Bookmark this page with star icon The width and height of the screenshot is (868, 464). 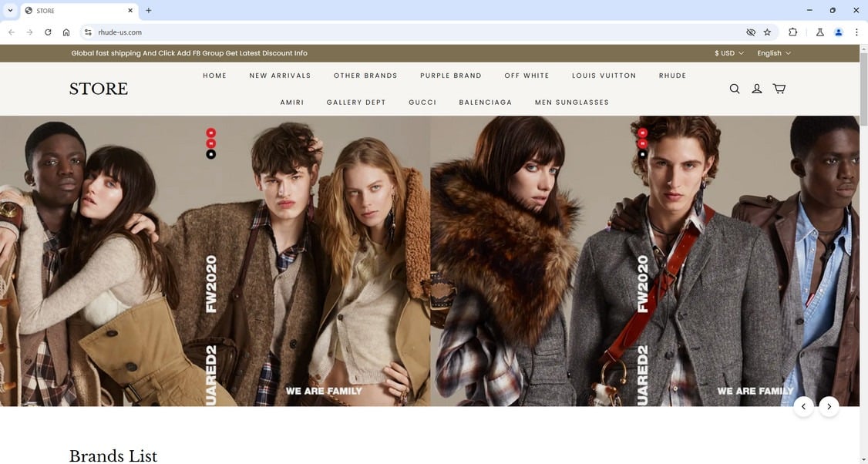pos(767,32)
